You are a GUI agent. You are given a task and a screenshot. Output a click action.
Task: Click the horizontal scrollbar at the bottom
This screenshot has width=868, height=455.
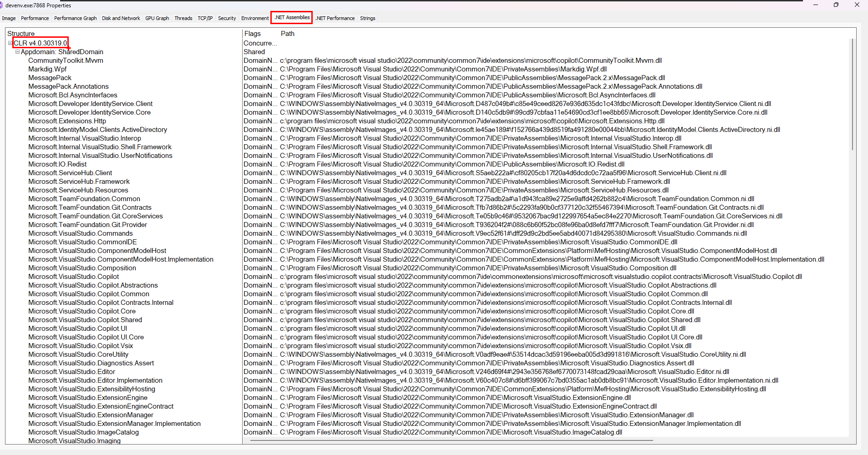pos(451,440)
